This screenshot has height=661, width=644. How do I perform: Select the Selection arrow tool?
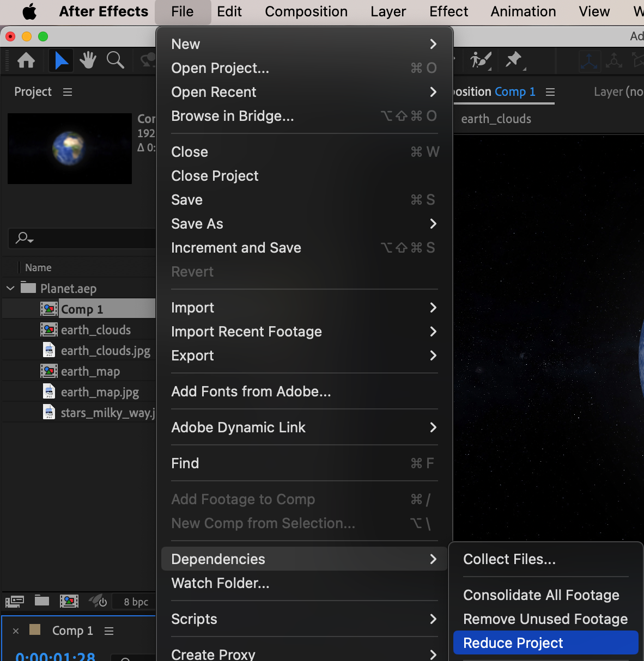coord(62,60)
